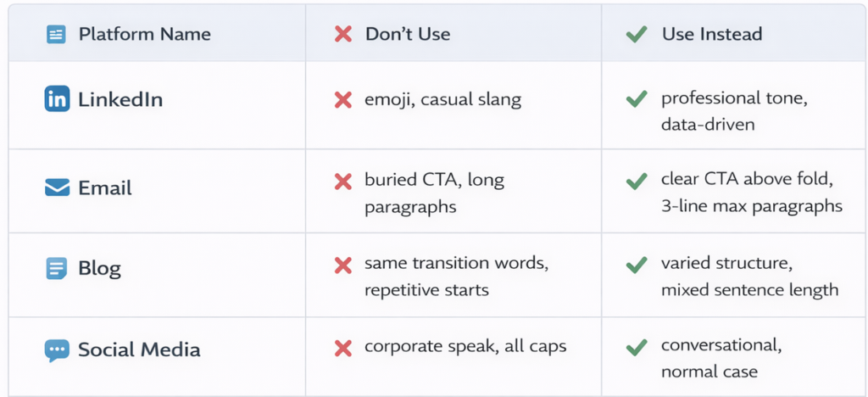Click the green checkmark beside varied structure
Viewport: 868px width, 397px height.
pyautogui.click(x=635, y=265)
